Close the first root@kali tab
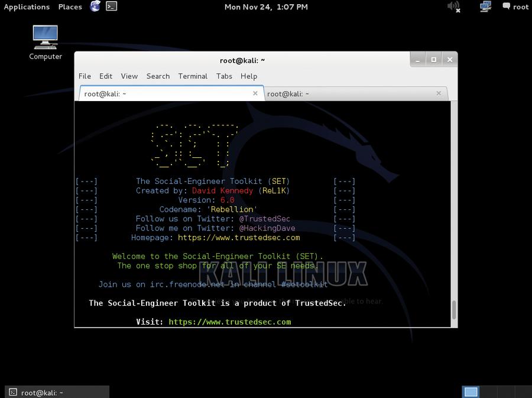The height and width of the screenshot is (398, 532). pos(255,93)
